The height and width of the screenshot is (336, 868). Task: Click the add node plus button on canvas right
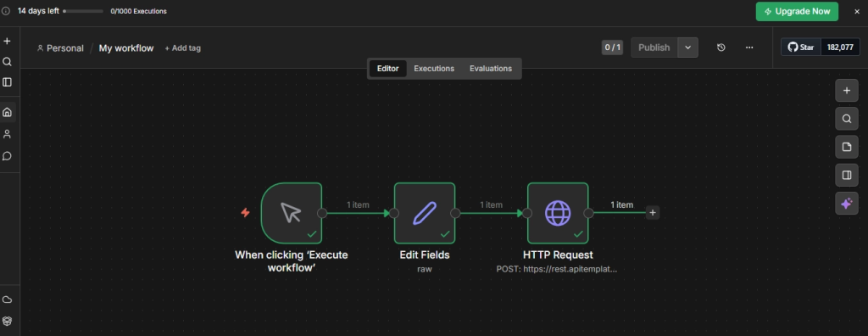coord(847,91)
